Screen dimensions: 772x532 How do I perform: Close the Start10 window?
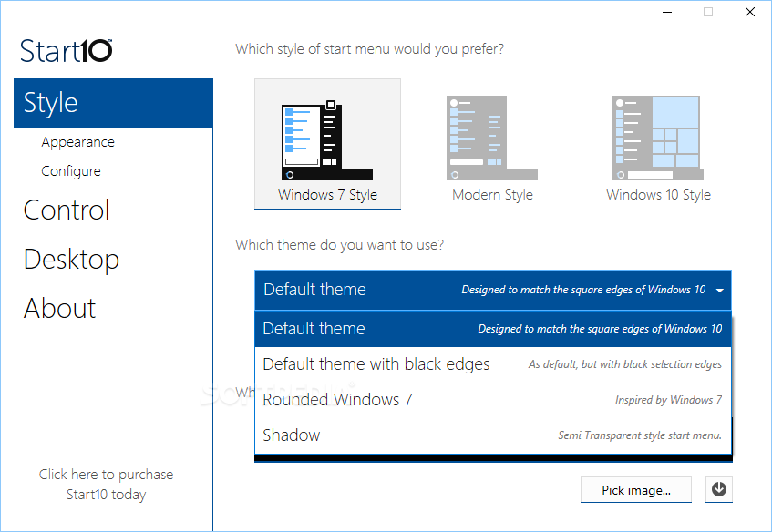[750, 12]
